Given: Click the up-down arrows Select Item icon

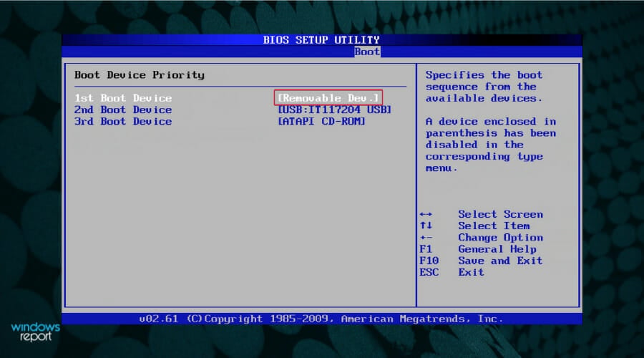Looking at the screenshot, I should coord(426,226).
